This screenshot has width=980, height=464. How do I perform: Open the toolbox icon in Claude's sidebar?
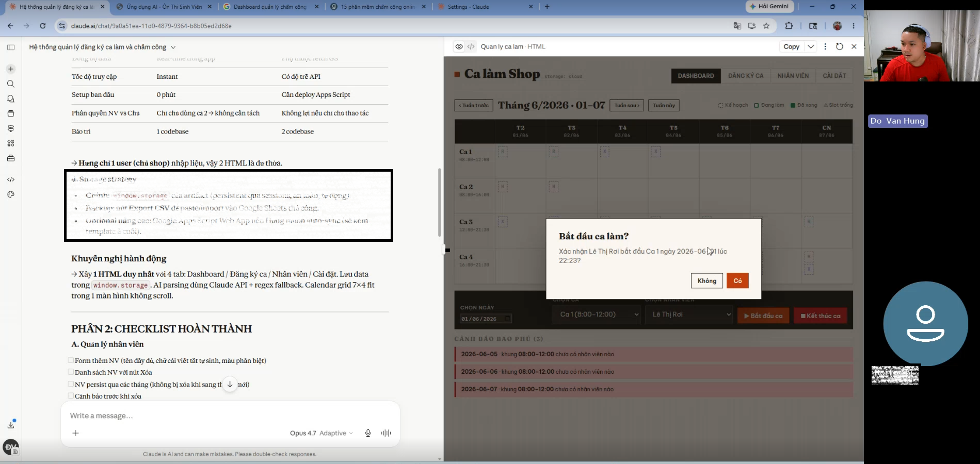point(11,158)
